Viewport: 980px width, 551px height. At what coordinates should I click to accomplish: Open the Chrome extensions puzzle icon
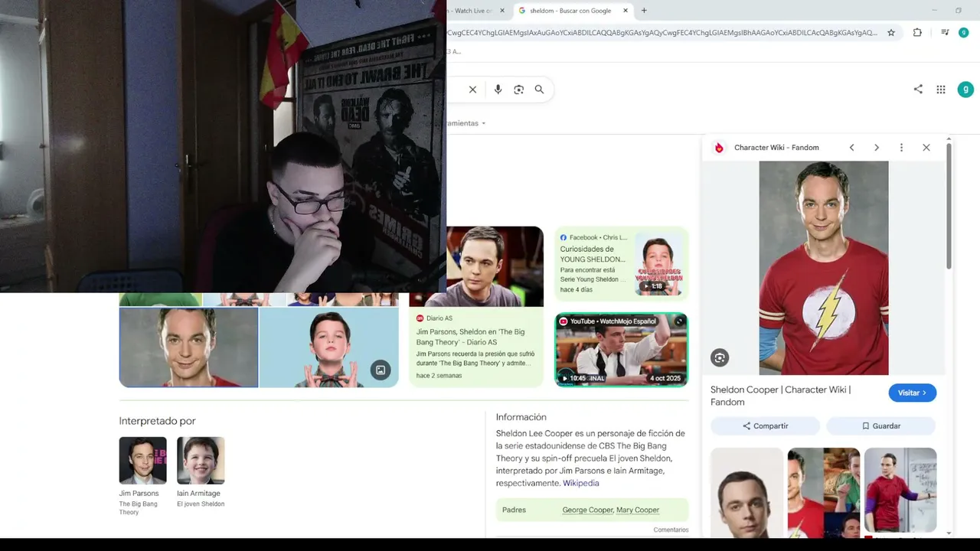tap(917, 33)
